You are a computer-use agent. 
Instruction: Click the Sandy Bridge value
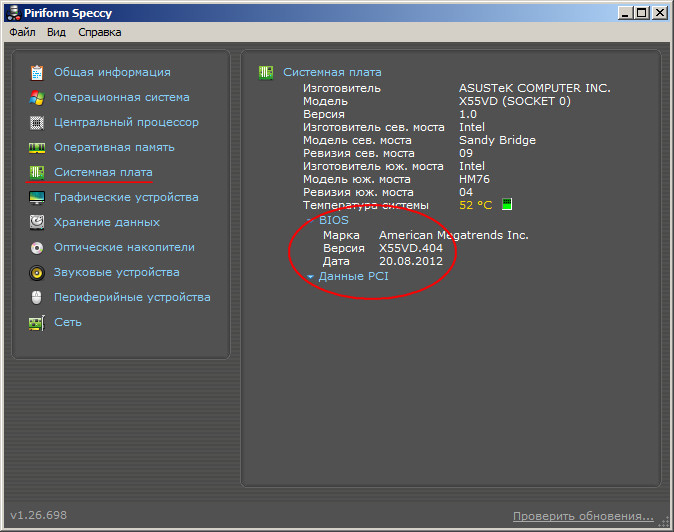(x=497, y=140)
